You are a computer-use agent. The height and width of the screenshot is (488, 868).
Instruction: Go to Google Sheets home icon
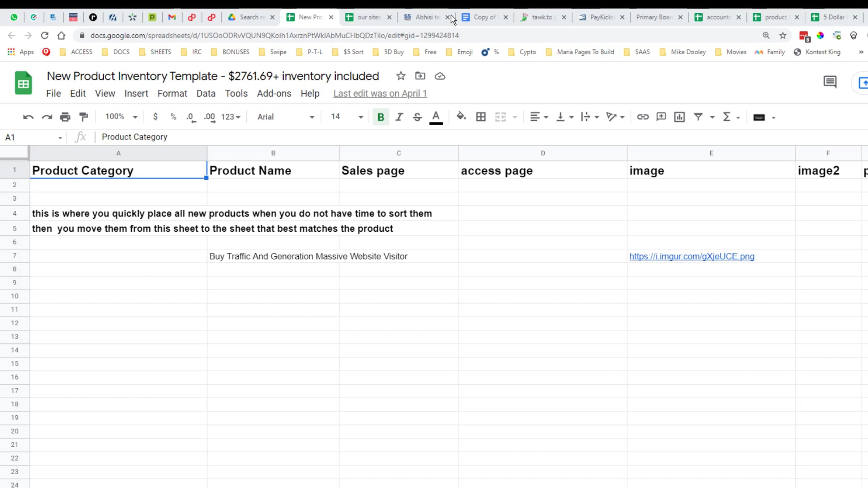[x=24, y=83]
